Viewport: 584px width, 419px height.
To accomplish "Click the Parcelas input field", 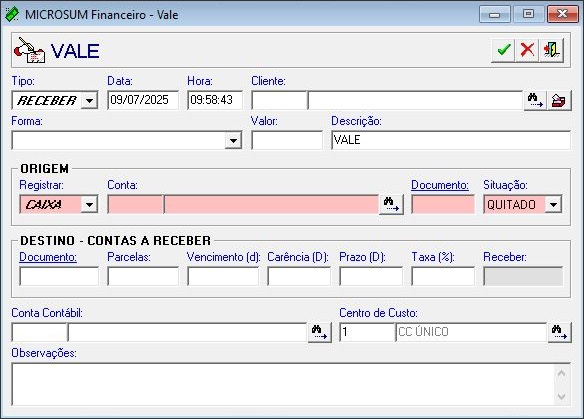I will coord(143,276).
